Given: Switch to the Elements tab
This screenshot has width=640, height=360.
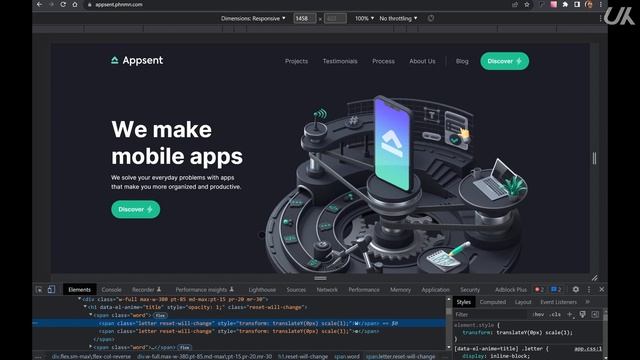Looking at the screenshot, I should click(x=80, y=289).
